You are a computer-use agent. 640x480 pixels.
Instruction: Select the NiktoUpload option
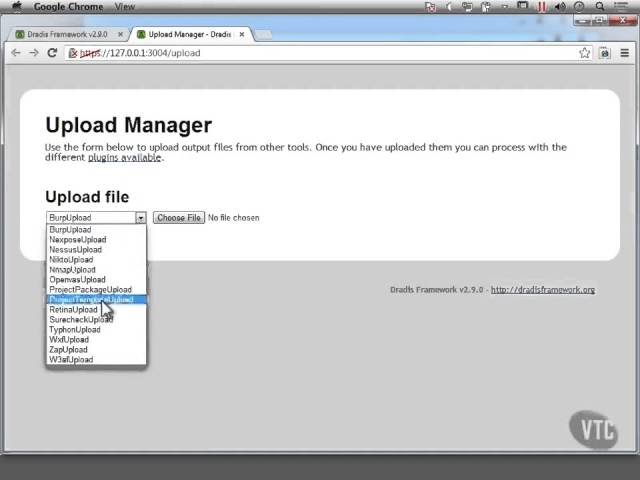click(96, 260)
